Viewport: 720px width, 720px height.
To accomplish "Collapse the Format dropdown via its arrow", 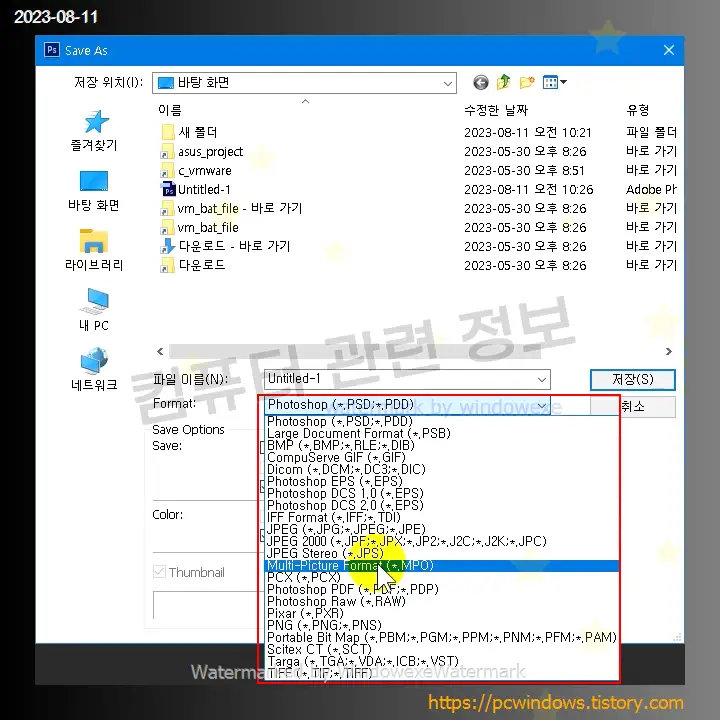I will click(542, 405).
